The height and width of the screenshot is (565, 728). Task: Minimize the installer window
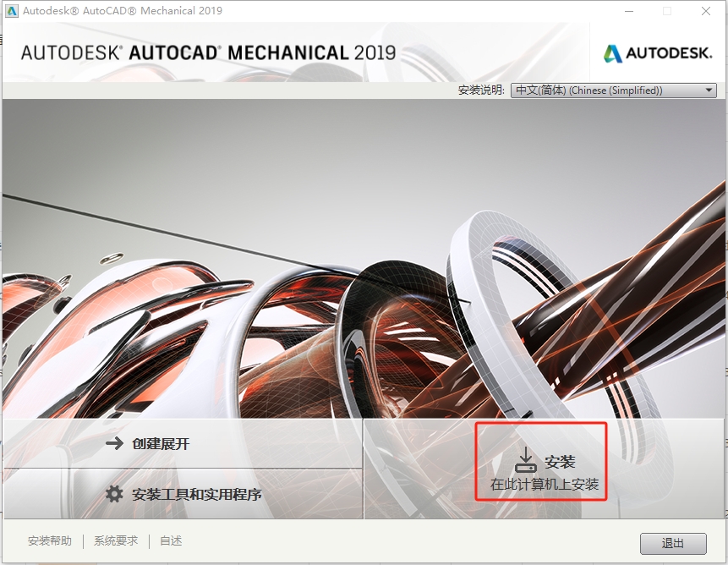click(x=629, y=11)
